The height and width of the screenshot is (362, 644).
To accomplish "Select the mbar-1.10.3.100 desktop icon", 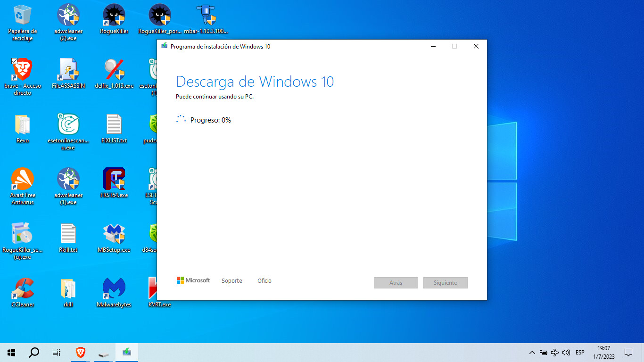I will [206, 20].
